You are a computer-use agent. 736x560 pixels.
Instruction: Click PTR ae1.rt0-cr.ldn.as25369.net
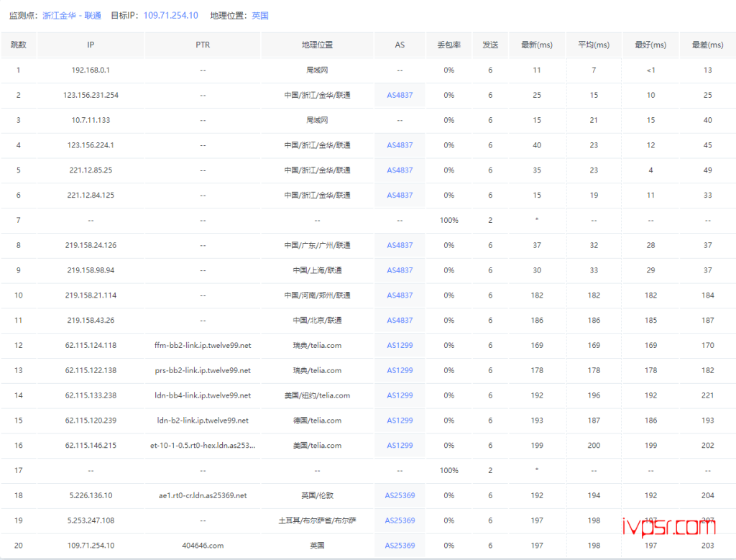tap(203, 496)
